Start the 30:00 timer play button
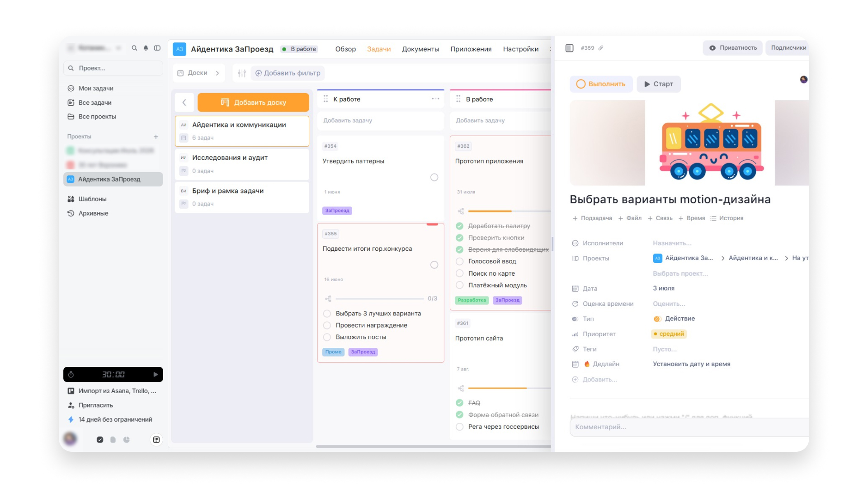Image resolution: width=868 pixels, height=488 pixels. point(156,375)
